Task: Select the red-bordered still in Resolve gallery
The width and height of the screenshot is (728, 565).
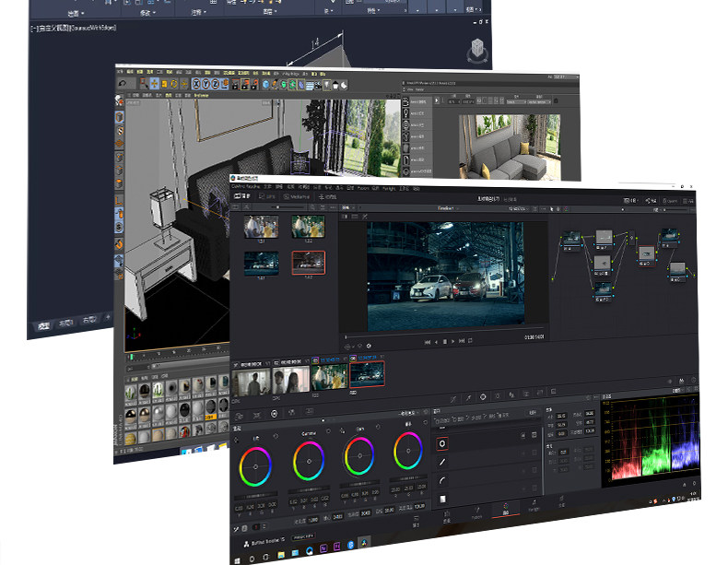Action: (x=309, y=263)
